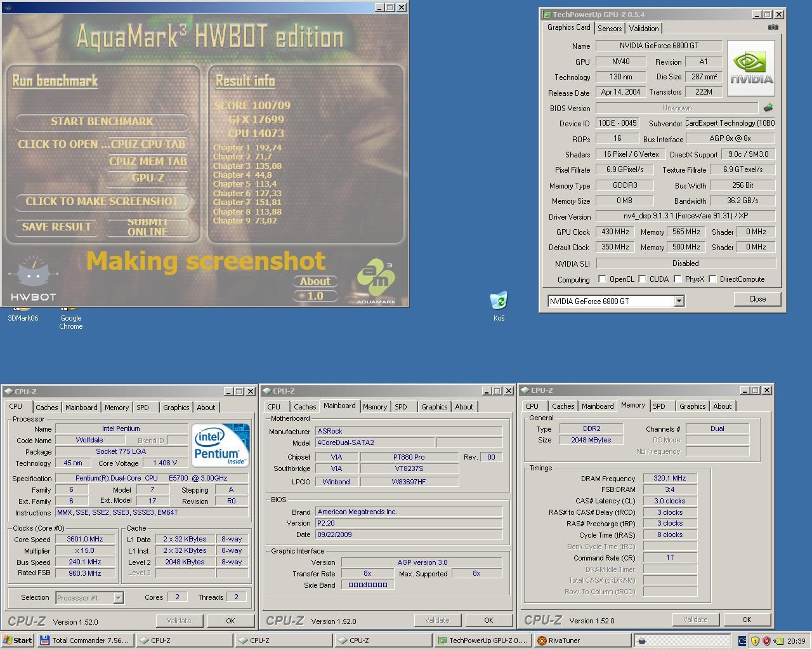This screenshot has width=812, height=650.
Task: Click the AquaMark SCORE 100709 text
Action: 252,105
